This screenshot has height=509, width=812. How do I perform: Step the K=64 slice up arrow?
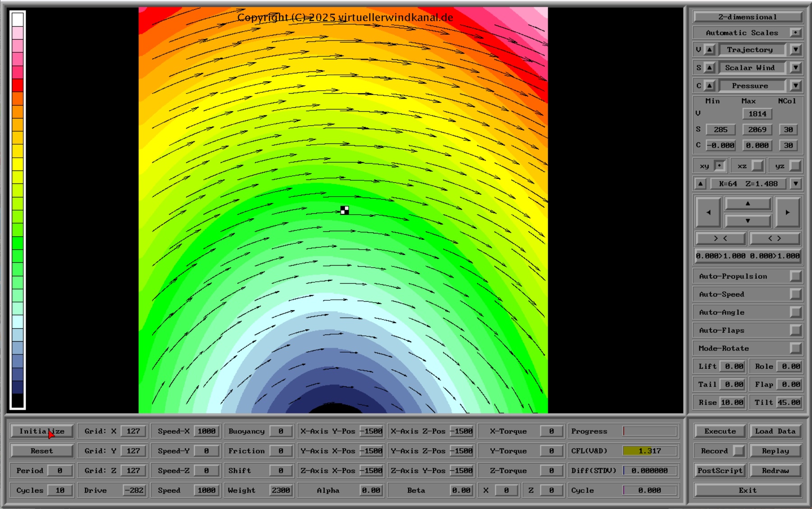pos(700,183)
